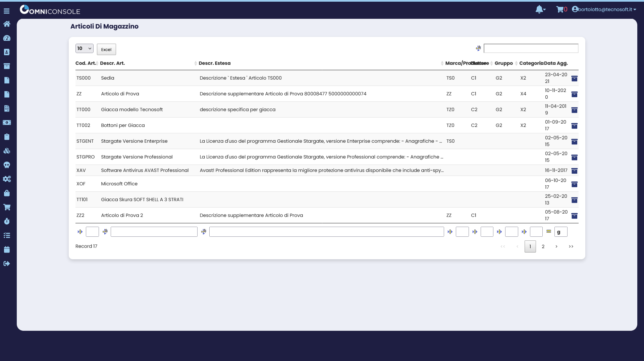Click archive icon for row TS000
The width and height of the screenshot is (644, 361).
click(574, 78)
